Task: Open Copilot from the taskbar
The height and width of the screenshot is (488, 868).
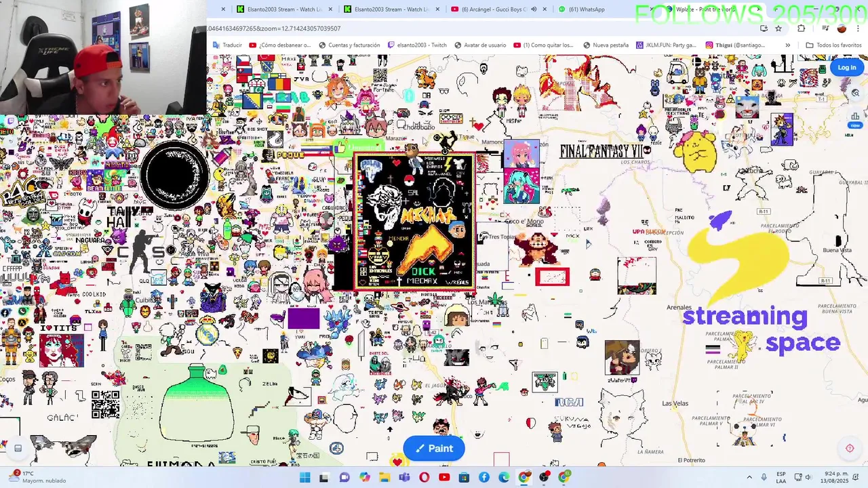Action: (365, 478)
